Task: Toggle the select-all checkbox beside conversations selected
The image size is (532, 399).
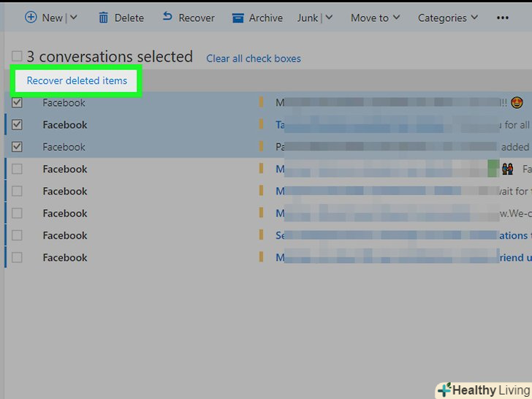Action: pos(17,56)
